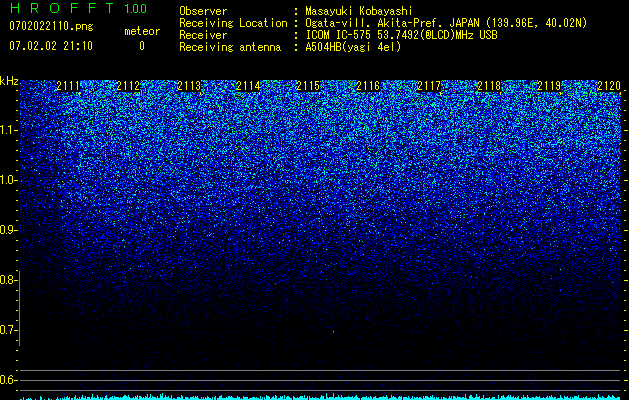629x400 pixels.
Task: Click the 2112 time marker
Action: click(x=128, y=86)
